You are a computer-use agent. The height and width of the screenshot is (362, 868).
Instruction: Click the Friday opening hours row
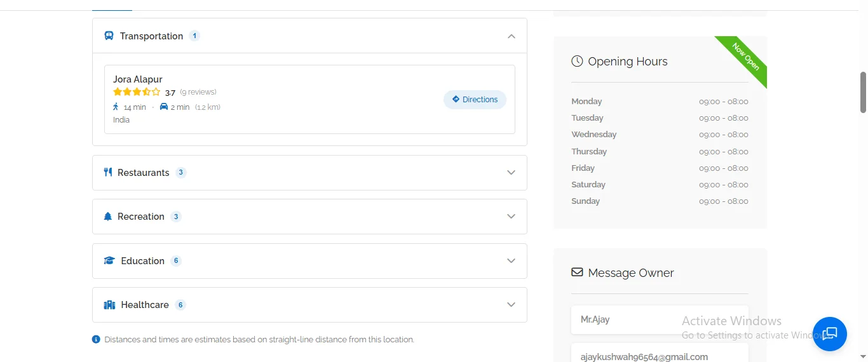tap(660, 168)
